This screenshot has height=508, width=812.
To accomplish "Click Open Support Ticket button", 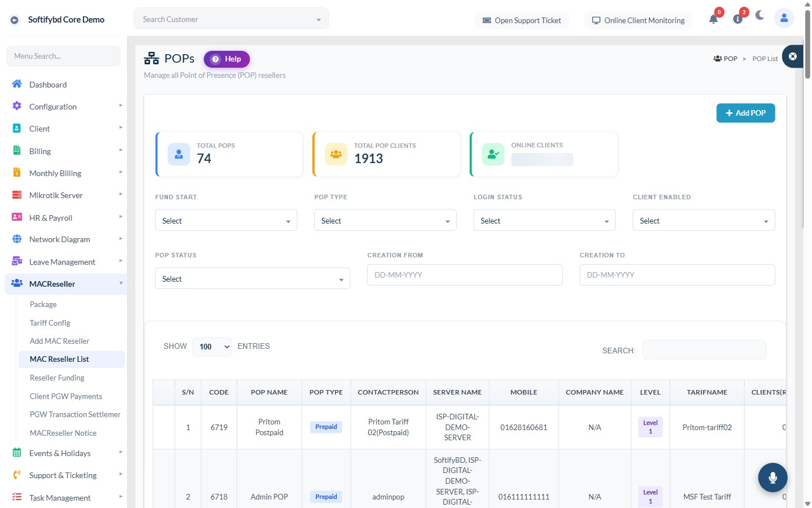I will 522,20.
